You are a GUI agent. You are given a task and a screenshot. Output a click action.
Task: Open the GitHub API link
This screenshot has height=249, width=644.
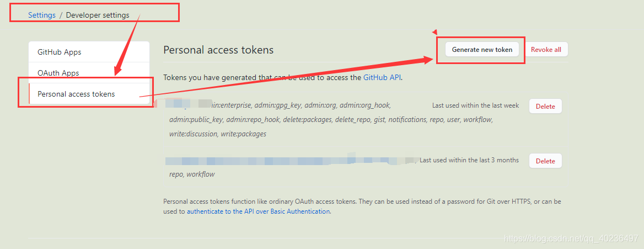tap(382, 77)
